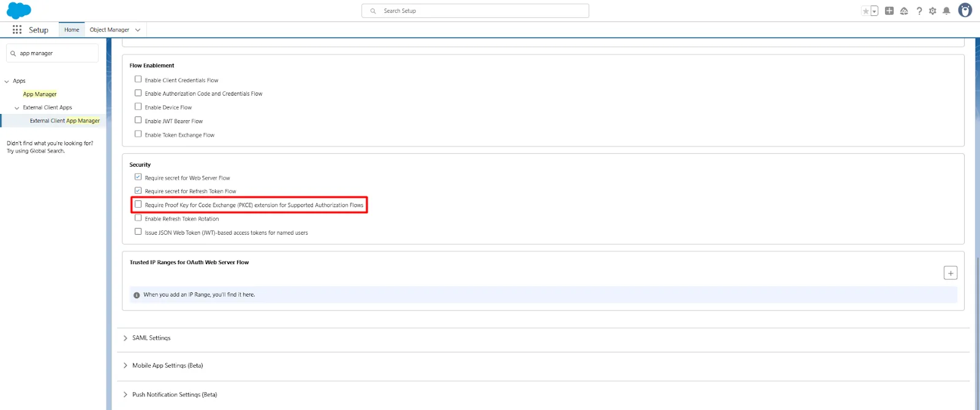The width and height of the screenshot is (980, 410).
Task: Open the Setup gear icon
Action: (933, 11)
